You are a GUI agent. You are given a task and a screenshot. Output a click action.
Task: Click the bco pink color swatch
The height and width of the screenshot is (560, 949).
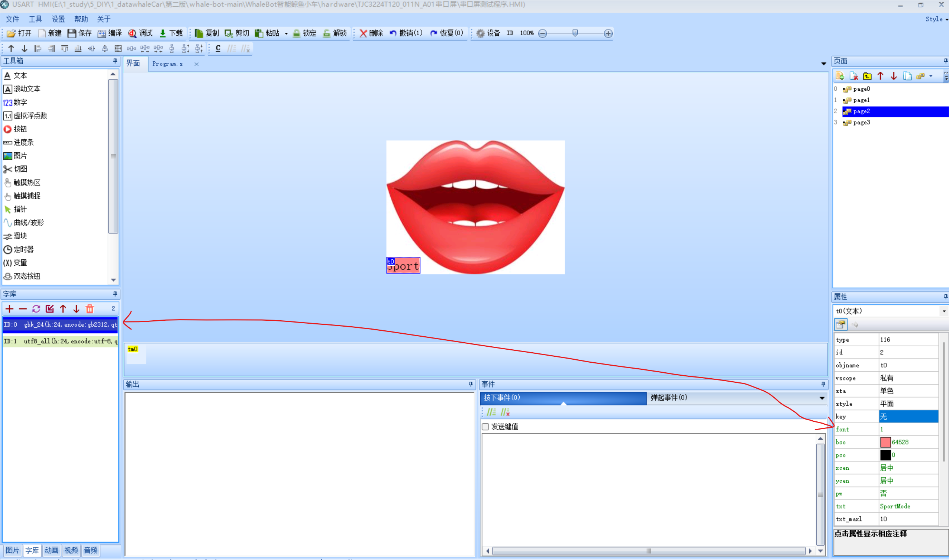885,442
